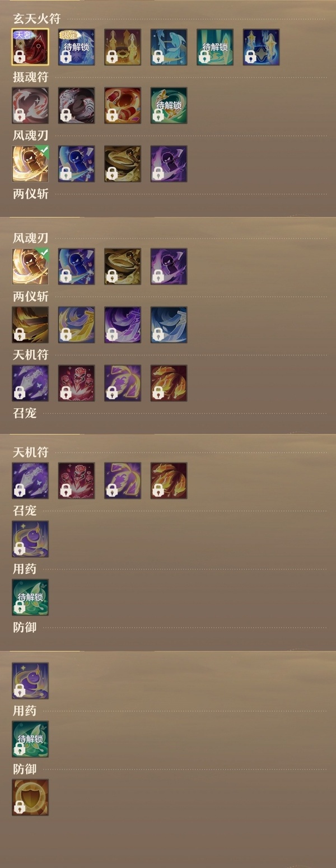Screen dimensions: 336x868
Task: Pick the golden-brown locked 玄天火符 skin
Action: (122, 47)
